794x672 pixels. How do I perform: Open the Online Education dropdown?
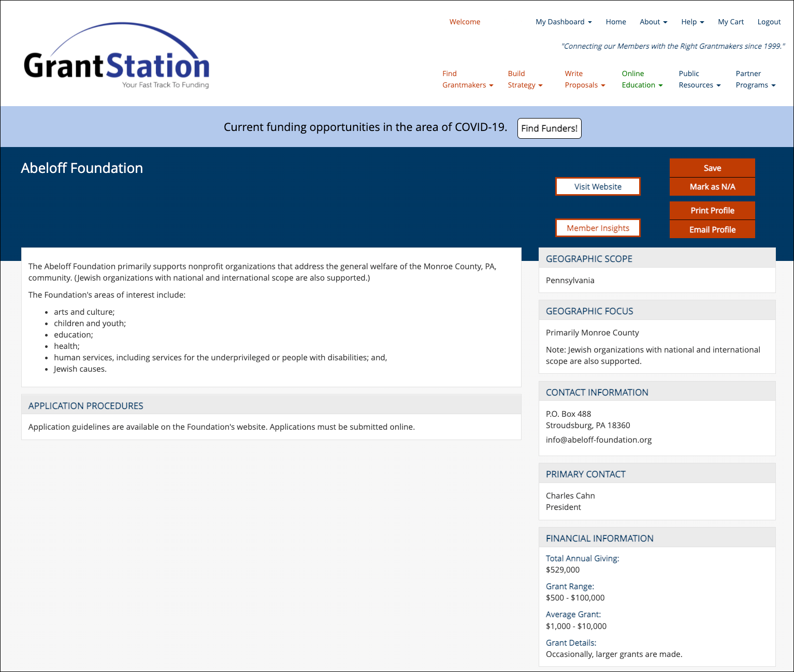641,79
